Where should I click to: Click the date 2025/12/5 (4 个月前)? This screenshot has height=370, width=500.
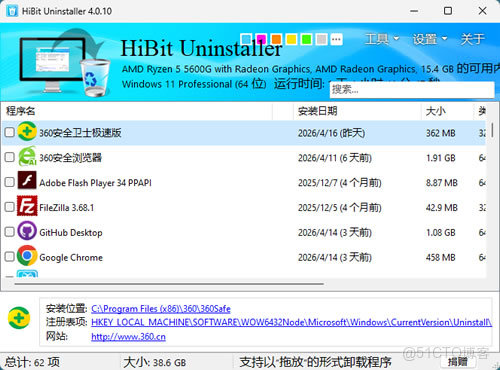click(340, 207)
